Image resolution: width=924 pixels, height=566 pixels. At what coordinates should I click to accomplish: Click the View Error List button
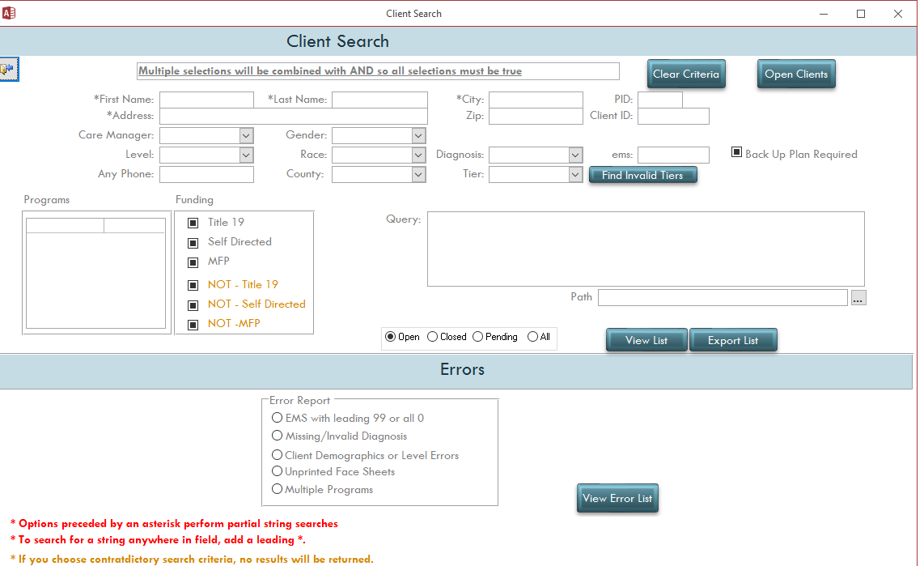pos(617,498)
